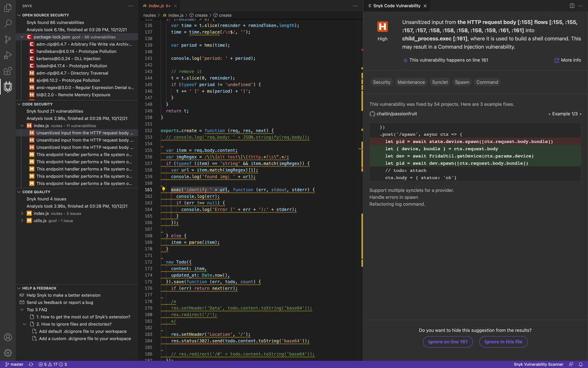Viewport: 588px width, 368px height.
Task: Open the Search view in activity bar
Action: [8, 23]
